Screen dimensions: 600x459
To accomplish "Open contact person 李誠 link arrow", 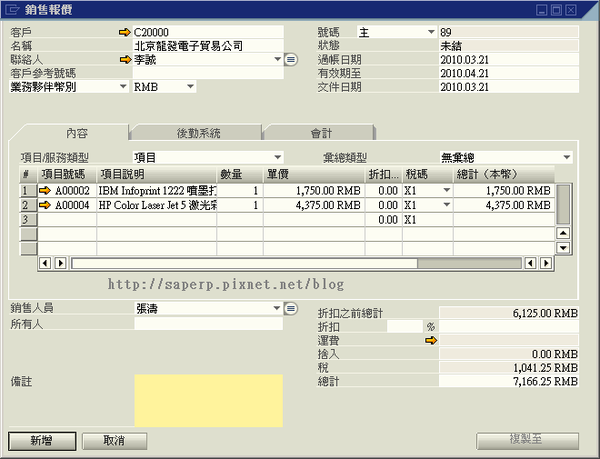I will click(125, 60).
